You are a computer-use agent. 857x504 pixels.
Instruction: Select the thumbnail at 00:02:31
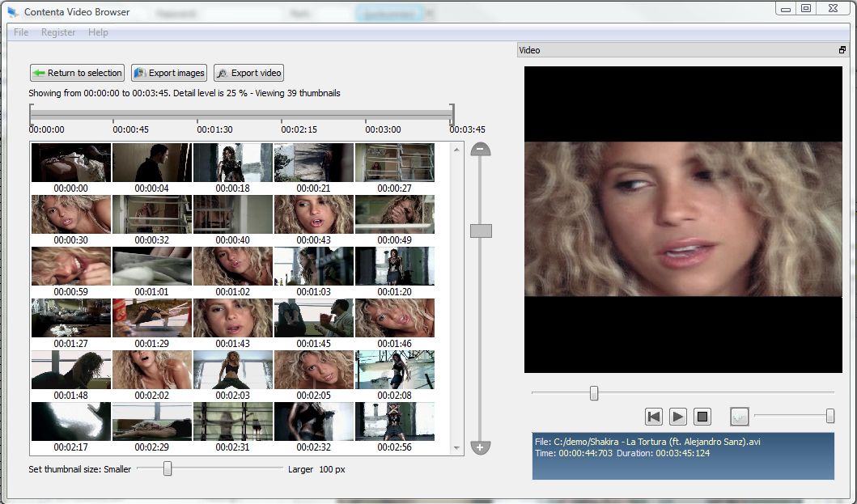233,421
